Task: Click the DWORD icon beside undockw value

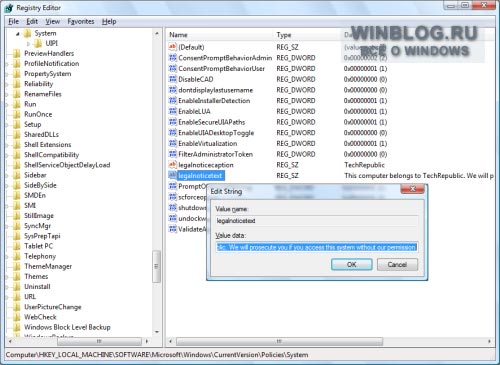Action: coord(173,218)
